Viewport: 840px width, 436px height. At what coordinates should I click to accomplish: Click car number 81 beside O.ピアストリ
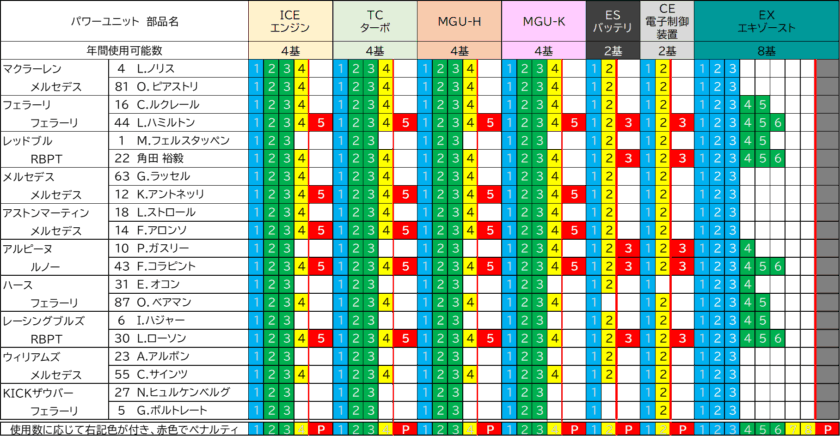click(x=122, y=86)
